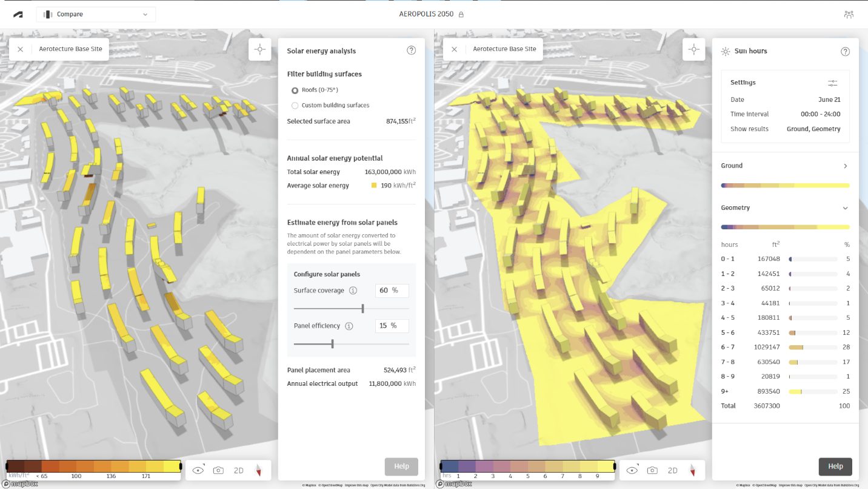868x489 pixels.
Task: Click the target recenter icon in left viewport
Action: [x=259, y=49]
